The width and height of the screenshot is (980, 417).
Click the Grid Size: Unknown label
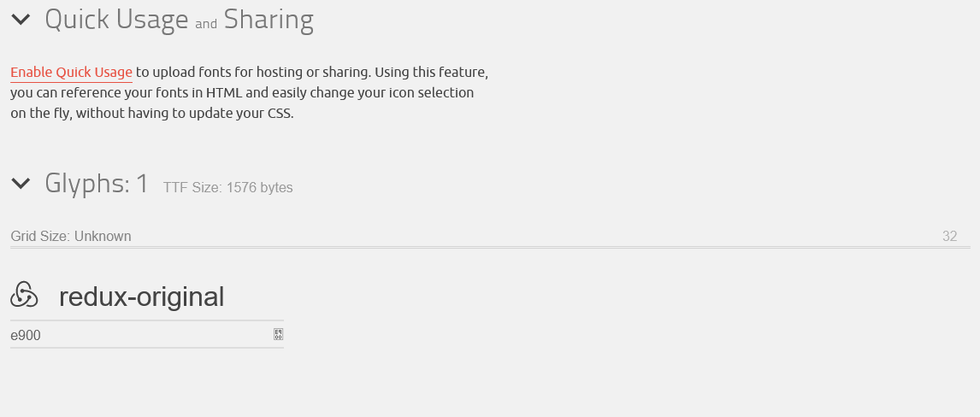71,236
